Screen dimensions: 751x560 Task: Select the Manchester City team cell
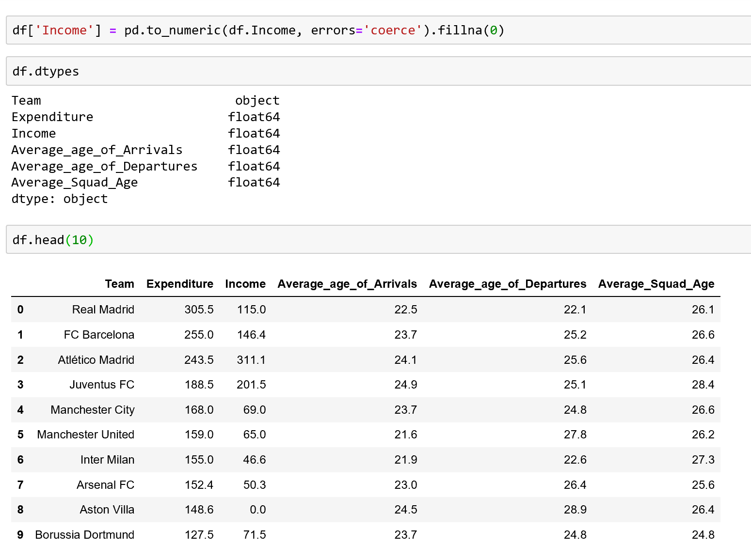[93, 410]
